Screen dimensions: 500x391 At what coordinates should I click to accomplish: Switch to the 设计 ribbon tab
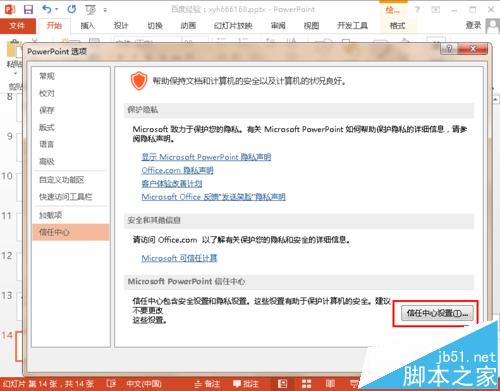(121, 25)
